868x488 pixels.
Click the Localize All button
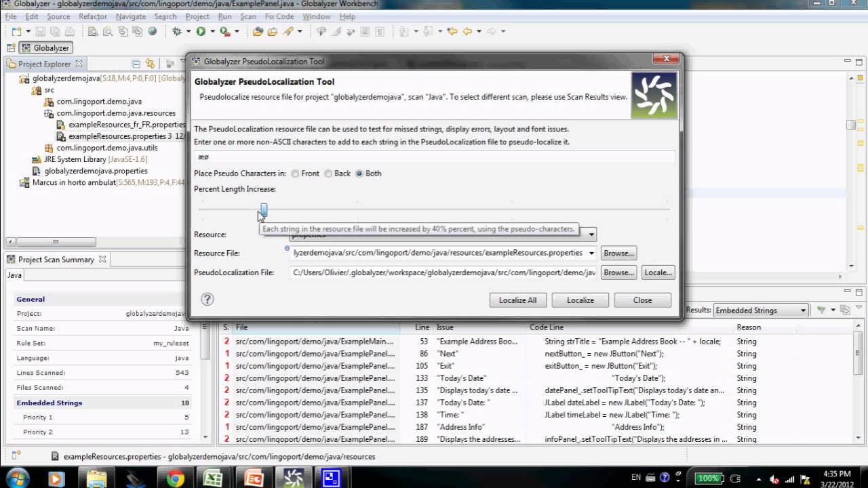pos(518,300)
